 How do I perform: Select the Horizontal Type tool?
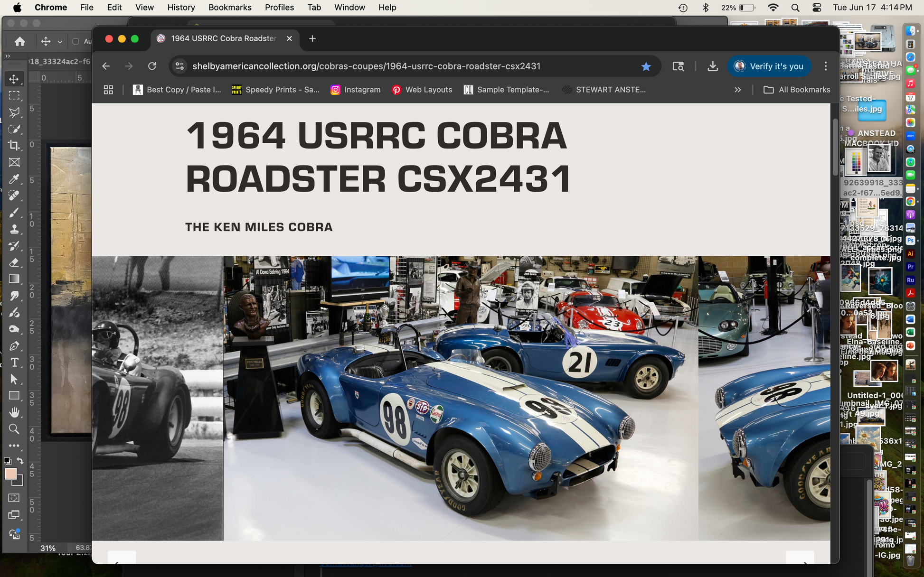(14, 363)
